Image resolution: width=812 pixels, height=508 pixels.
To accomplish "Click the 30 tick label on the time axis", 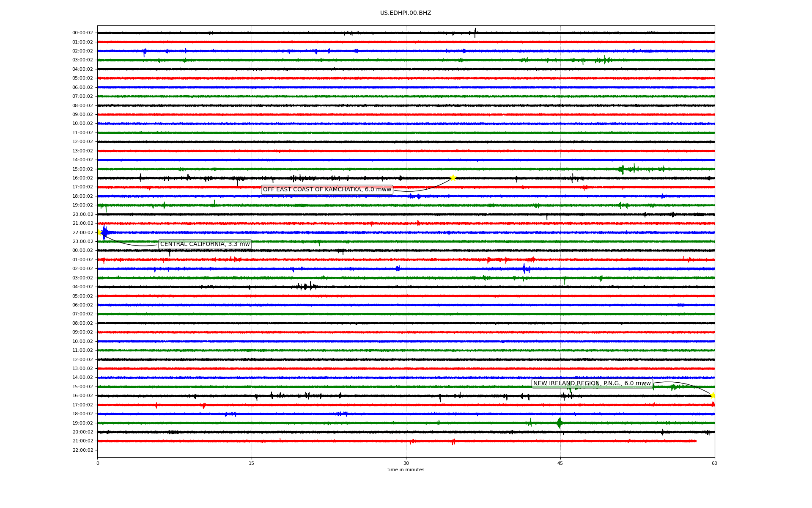I will tap(406, 463).
